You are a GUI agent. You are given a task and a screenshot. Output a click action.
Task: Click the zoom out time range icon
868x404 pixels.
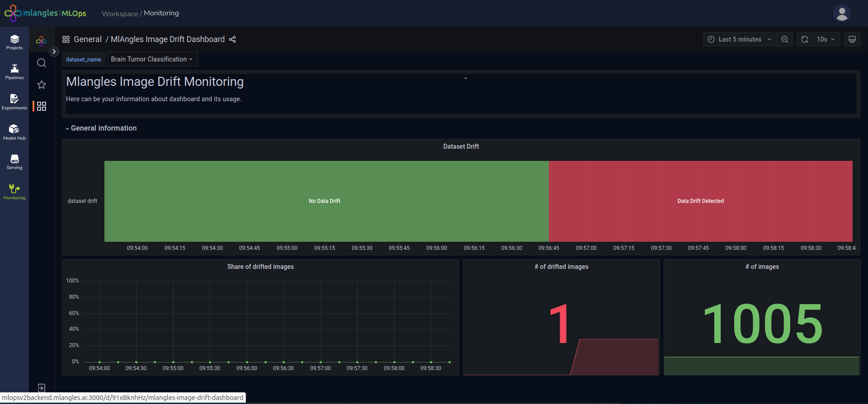(785, 39)
